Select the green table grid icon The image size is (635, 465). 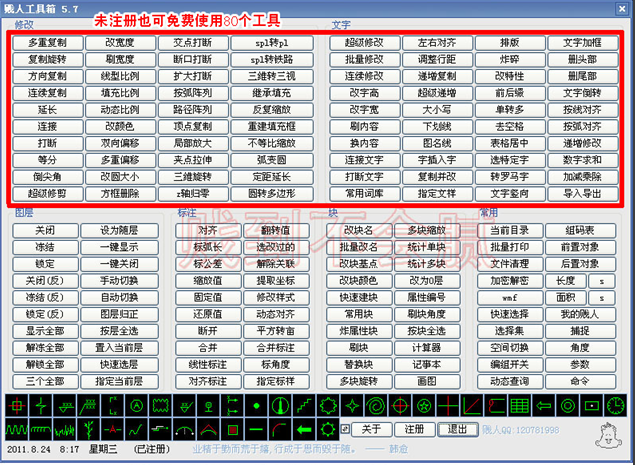coord(520,405)
